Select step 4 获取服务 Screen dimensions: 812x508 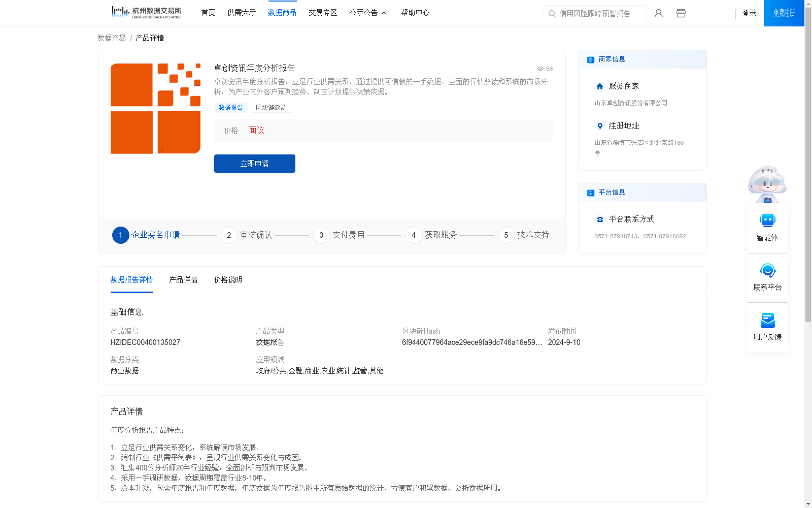point(431,235)
